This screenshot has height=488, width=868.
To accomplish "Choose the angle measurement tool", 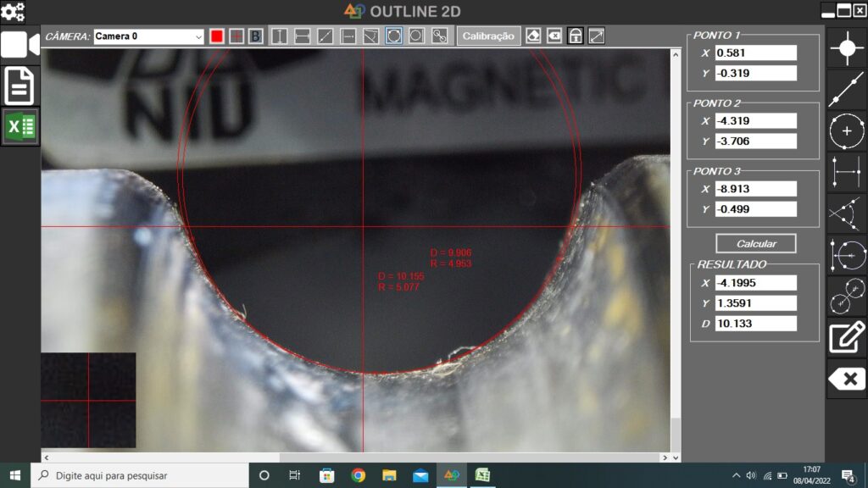I will pos(846,213).
